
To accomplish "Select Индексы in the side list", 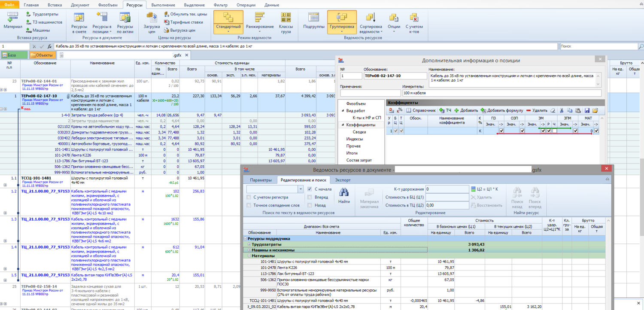I will tap(354, 139).
